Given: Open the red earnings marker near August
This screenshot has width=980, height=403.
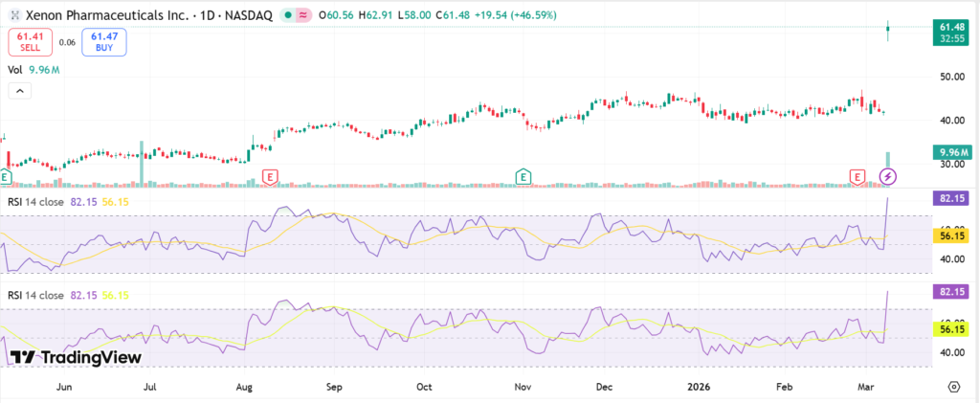Looking at the screenshot, I should pos(270,176).
